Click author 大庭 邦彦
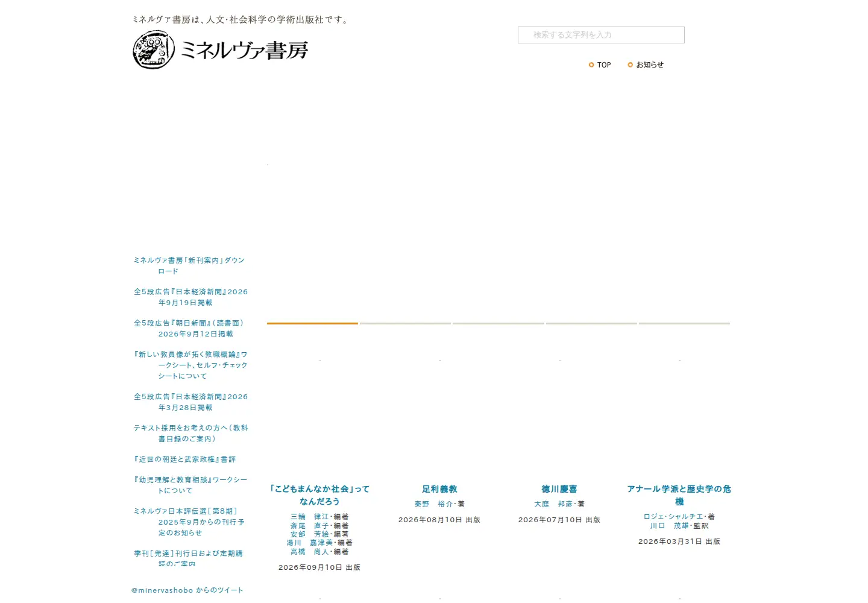 coord(553,504)
